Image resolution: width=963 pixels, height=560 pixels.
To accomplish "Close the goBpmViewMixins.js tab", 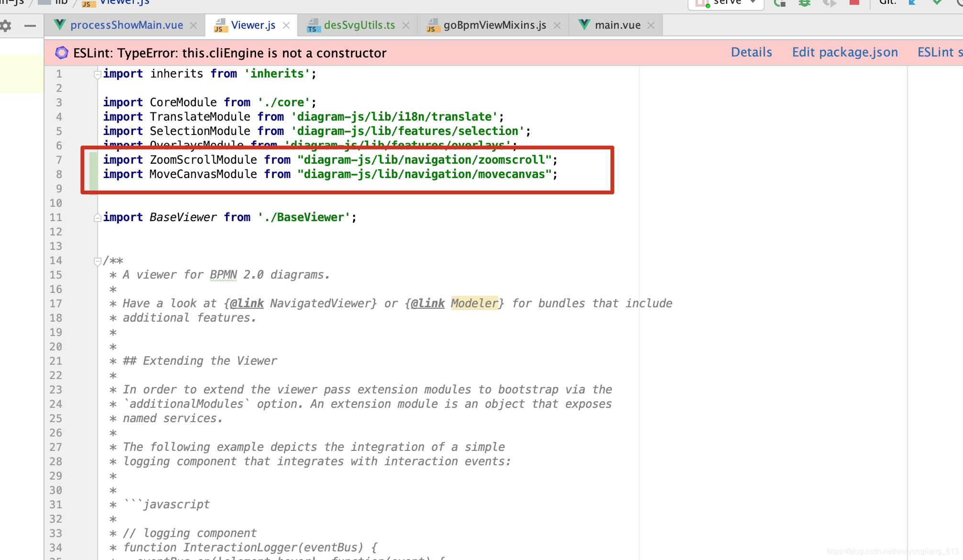I will click(x=557, y=25).
